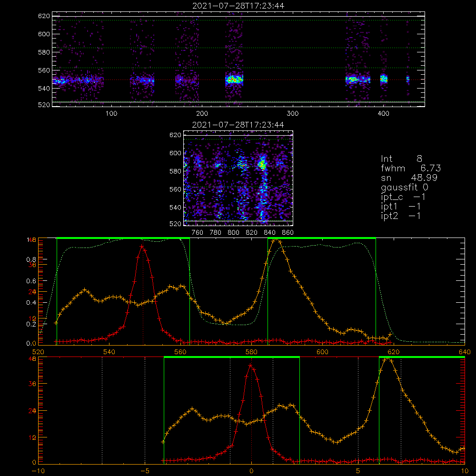Image resolution: width=476 pixels, height=476 pixels.
Task: Select the 'gaussfit 0' readout text
Action: click(x=404, y=187)
